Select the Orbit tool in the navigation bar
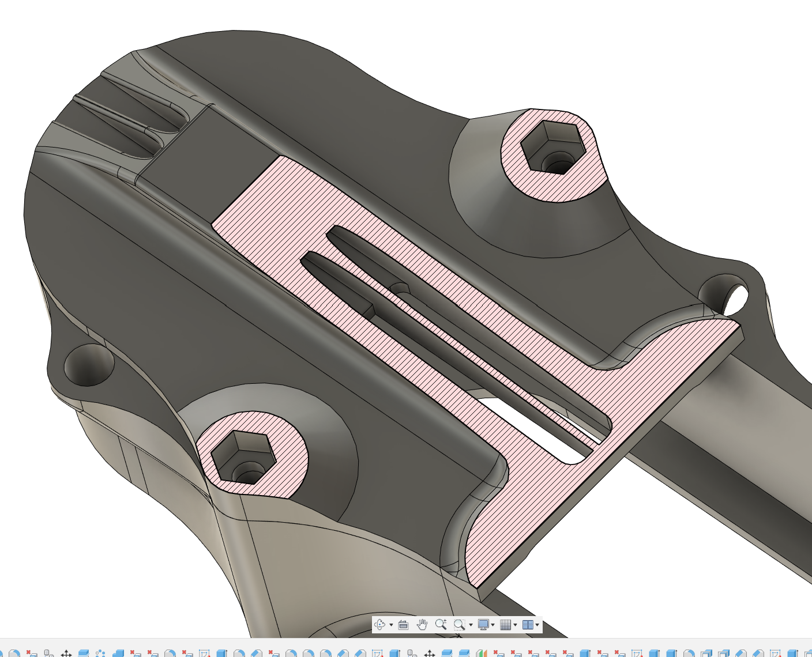The height and width of the screenshot is (657, 812). tap(380, 625)
